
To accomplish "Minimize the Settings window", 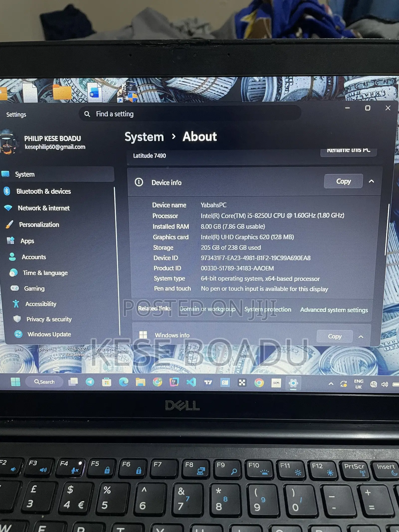I will pyautogui.click(x=347, y=108).
